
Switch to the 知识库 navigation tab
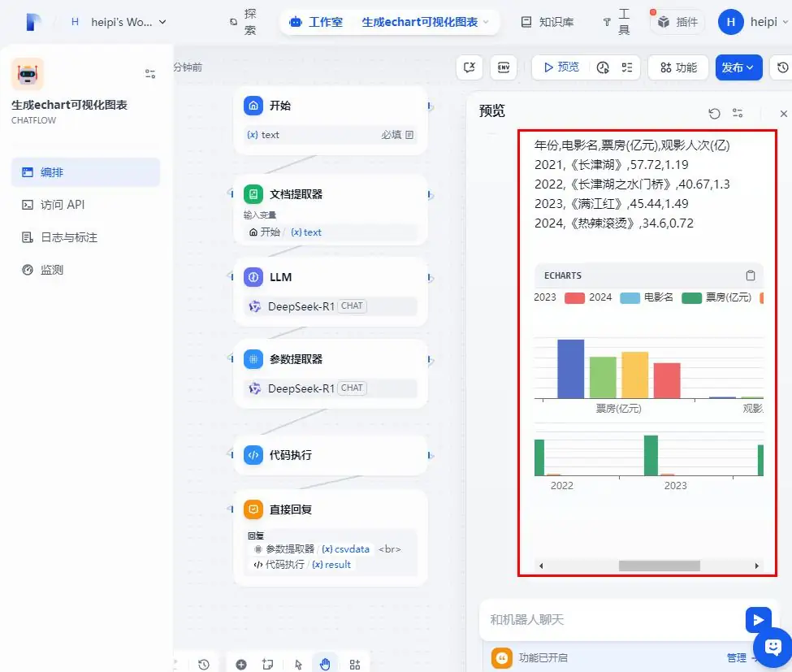pyautogui.click(x=547, y=22)
